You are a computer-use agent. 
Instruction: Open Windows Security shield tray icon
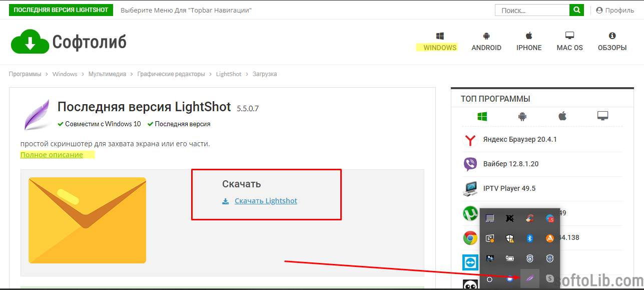click(x=510, y=238)
